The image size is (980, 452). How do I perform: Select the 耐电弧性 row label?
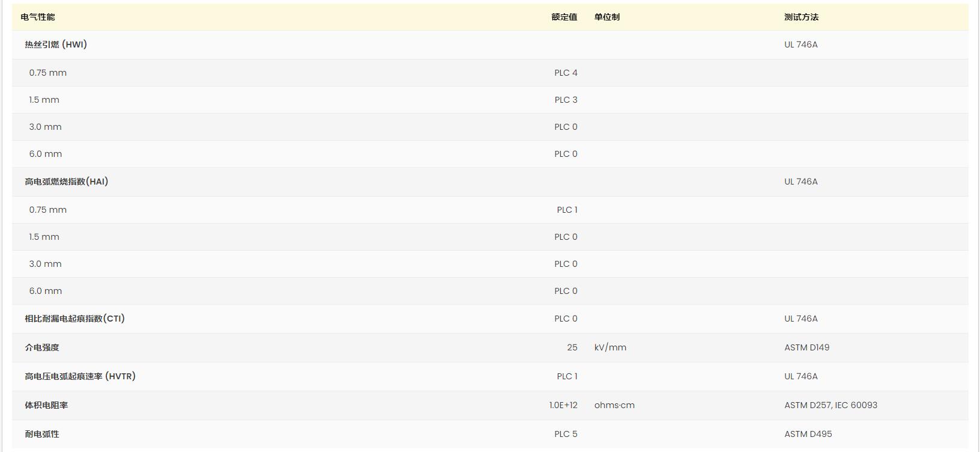[42, 434]
